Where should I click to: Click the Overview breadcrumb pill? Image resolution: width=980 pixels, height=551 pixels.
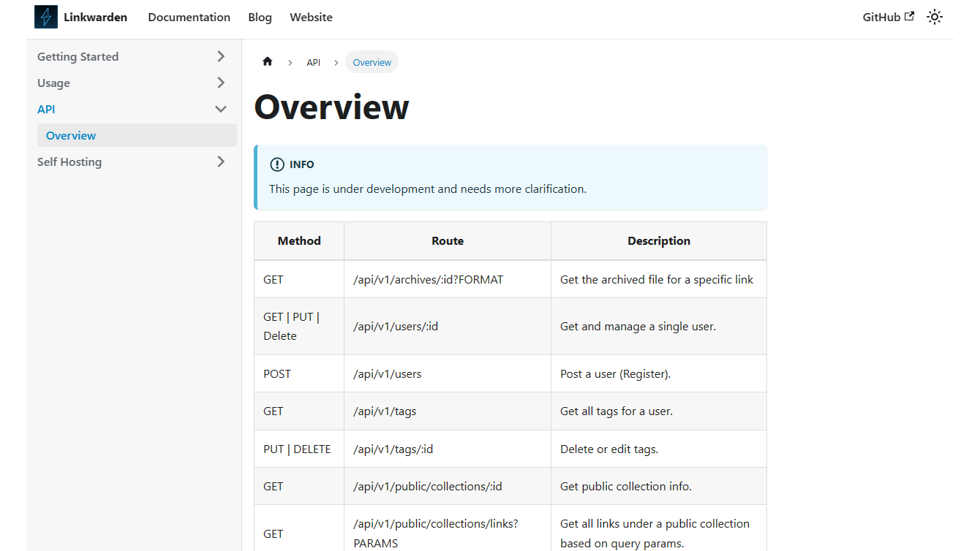click(372, 62)
